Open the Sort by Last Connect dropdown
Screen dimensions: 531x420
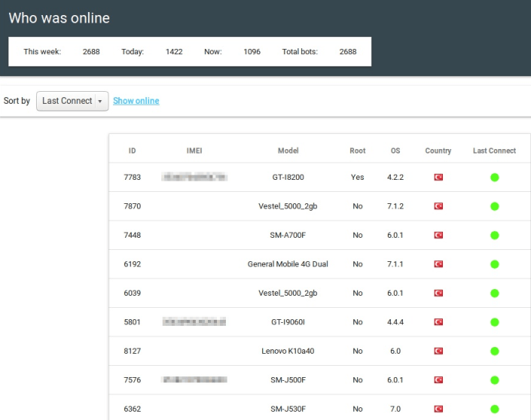pos(72,101)
